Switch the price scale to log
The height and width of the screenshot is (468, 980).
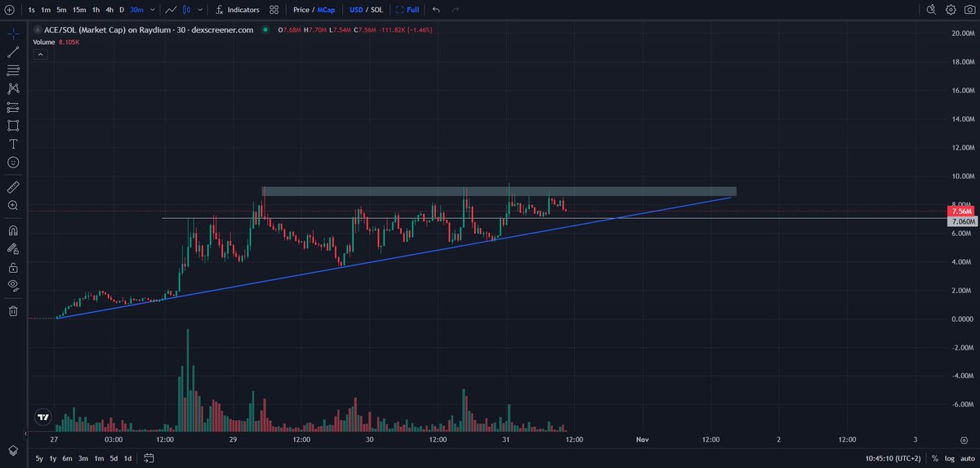[950, 459]
